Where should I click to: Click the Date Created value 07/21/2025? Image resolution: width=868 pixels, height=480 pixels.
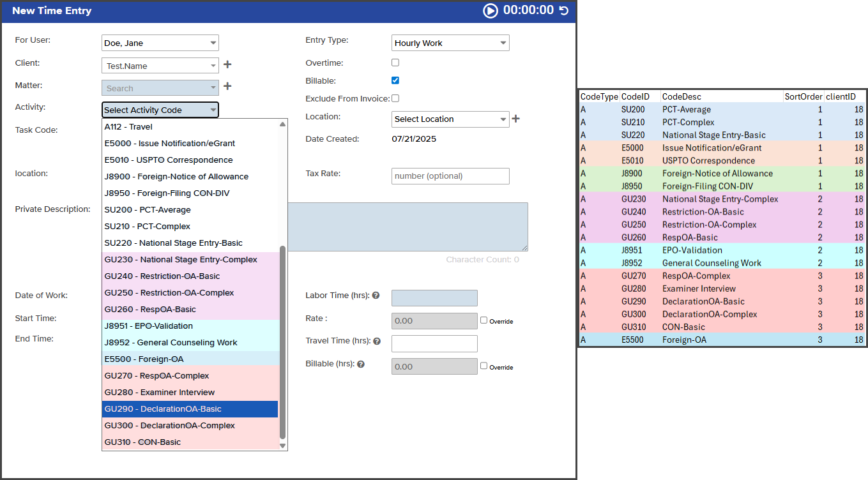point(414,139)
